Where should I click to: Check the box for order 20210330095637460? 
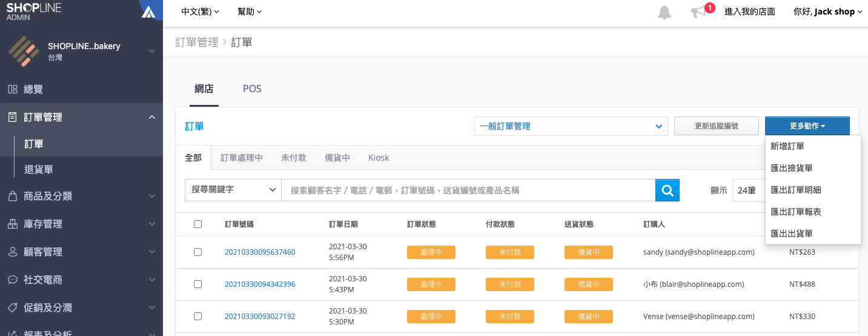tap(197, 252)
